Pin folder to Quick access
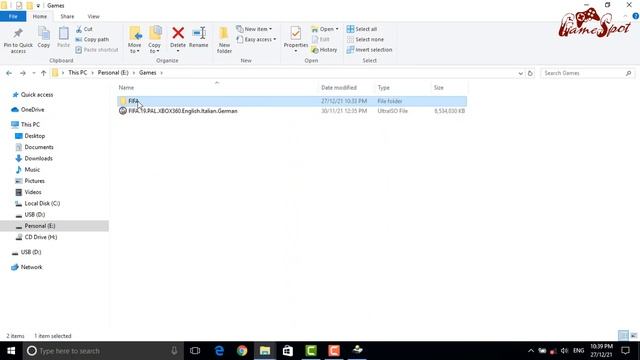This screenshot has width=640, height=360. click(x=18, y=40)
